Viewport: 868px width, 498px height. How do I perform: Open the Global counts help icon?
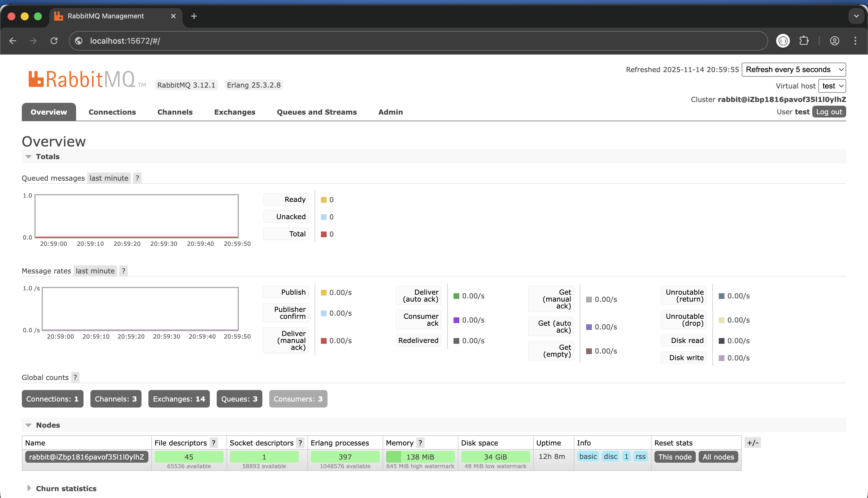pyautogui.click(x=75, y=377)
